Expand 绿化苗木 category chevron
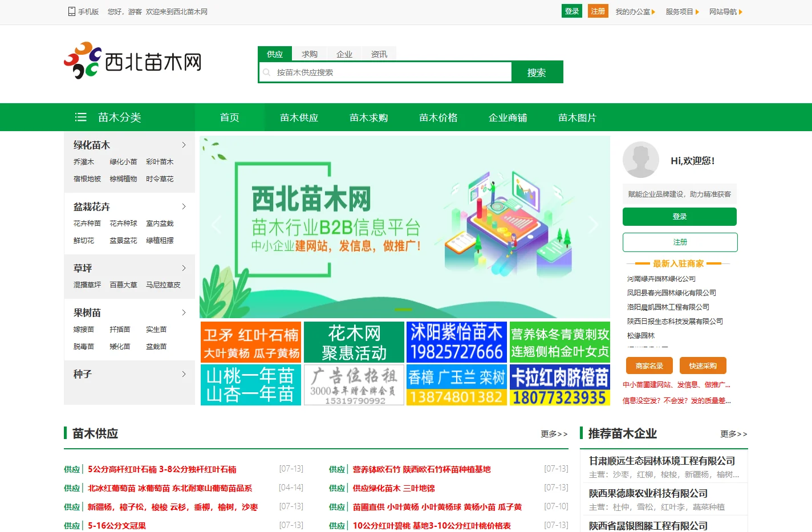The image size is (812, 532). pos(184,145)
